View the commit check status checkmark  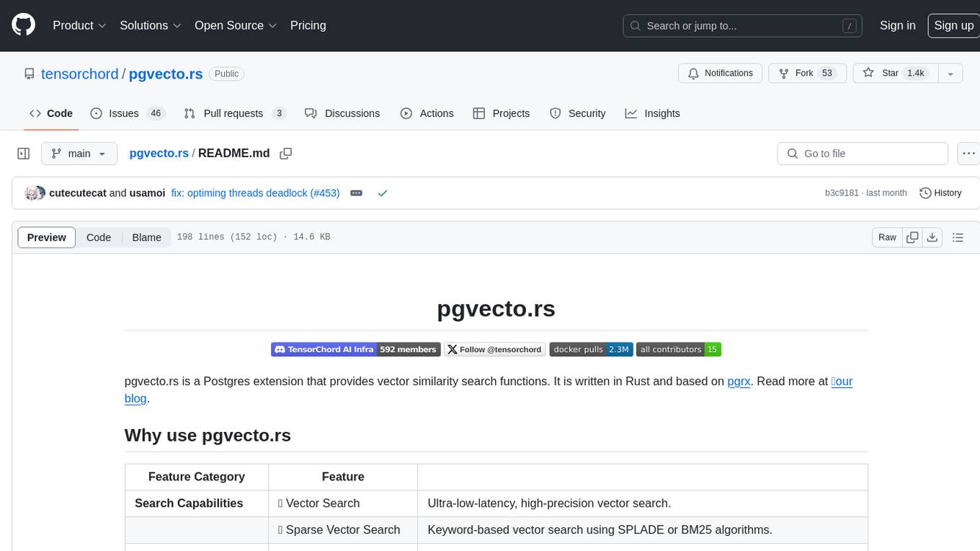coord(383,193)
